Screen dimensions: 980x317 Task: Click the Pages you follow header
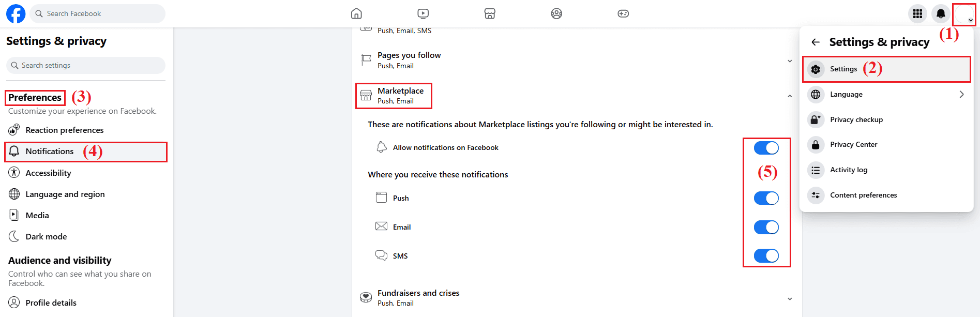(576, 61)
